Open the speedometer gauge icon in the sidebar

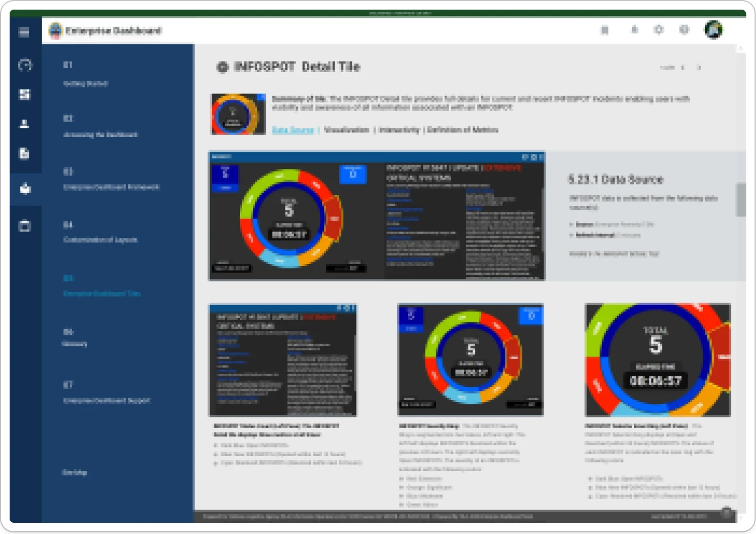[25, 65]
